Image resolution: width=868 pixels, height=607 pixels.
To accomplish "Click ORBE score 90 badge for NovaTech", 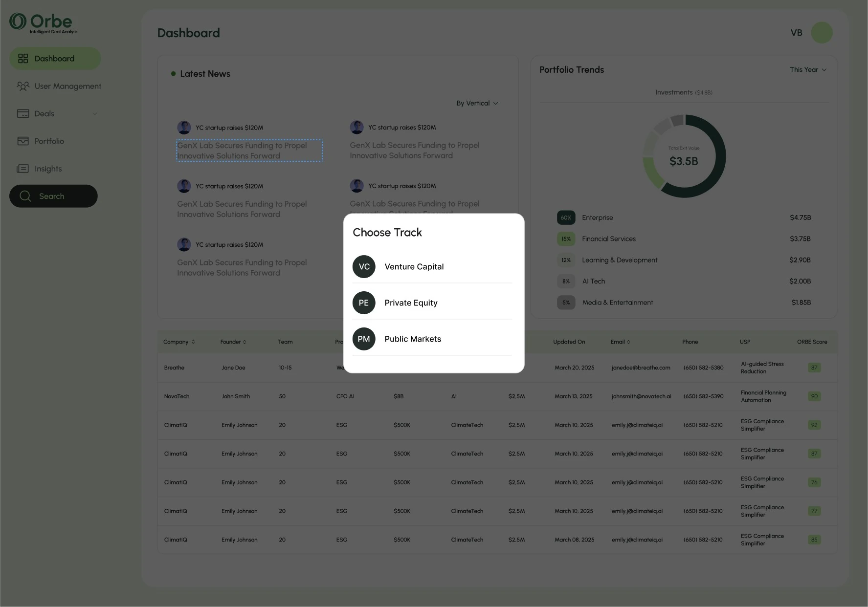I will tap(814, 397).
